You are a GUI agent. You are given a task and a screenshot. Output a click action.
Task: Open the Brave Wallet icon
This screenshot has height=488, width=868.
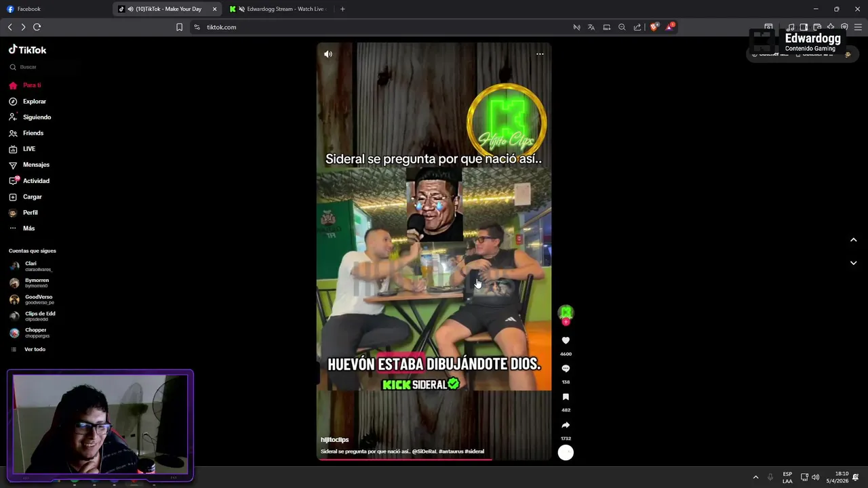[817, 27]
